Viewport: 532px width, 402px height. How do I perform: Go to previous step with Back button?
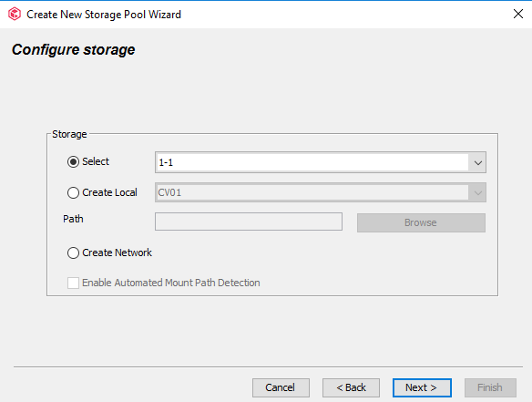click(351, 387)
